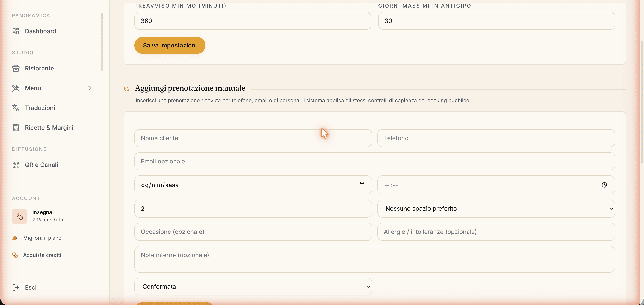Click the sidebar vertical scrollbar

click(102, 42)
